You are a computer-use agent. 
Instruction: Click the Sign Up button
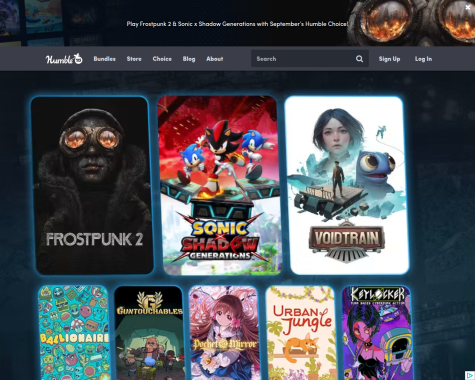389,59
